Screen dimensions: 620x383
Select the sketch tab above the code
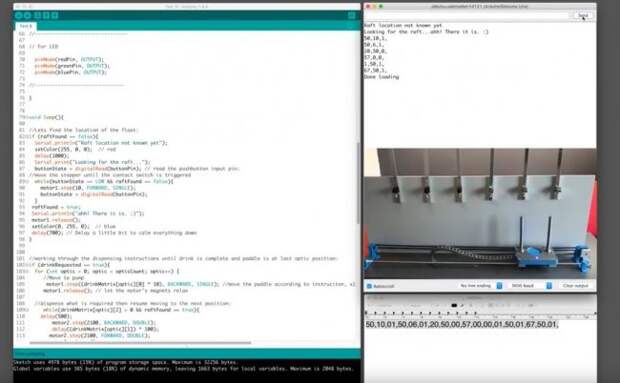[x=26, y=26]
